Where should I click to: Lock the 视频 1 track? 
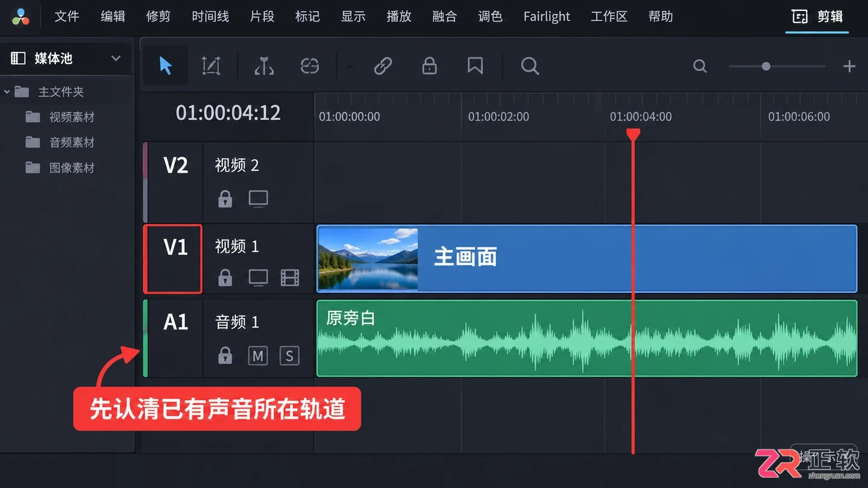[x=225, y=277]
